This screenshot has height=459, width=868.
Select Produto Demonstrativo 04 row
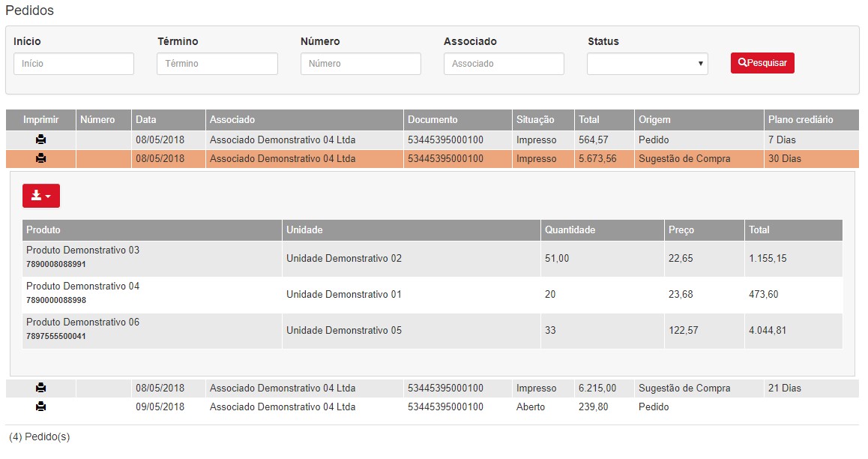[433, 295]
